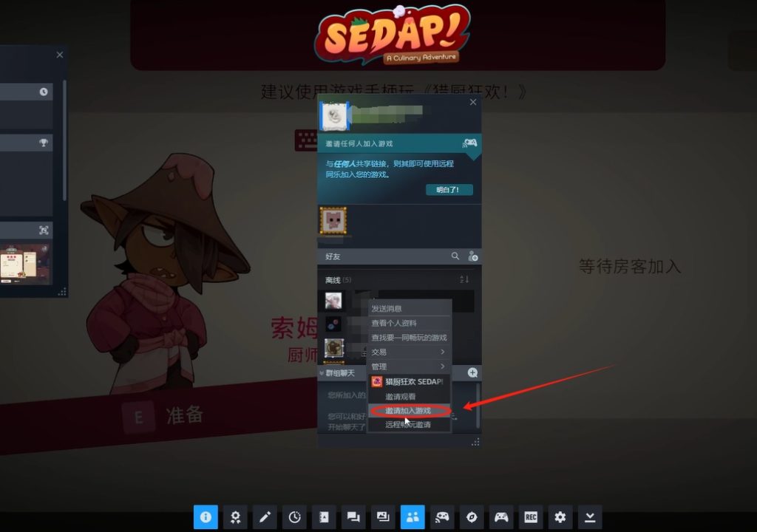757x532 pixels.
Task: Select the third offline friend with framed avatar
Action: [x=333, y=347]
